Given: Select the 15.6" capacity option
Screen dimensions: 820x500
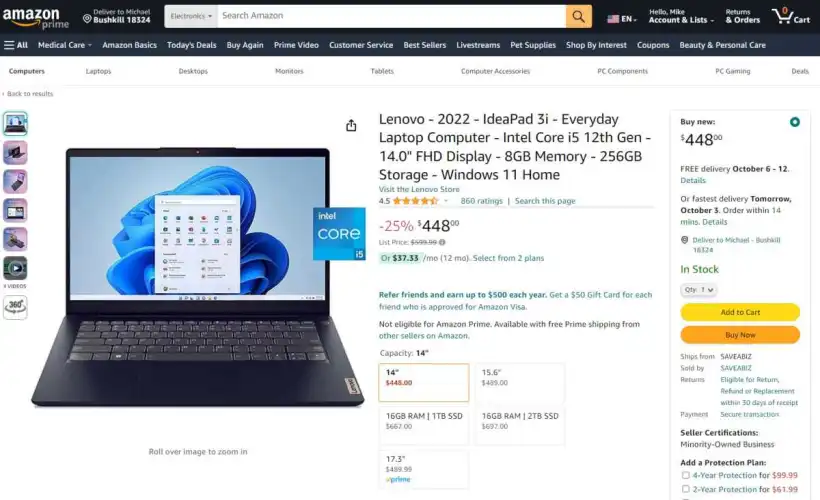Looking at the screenshot, I should point(520,382).
